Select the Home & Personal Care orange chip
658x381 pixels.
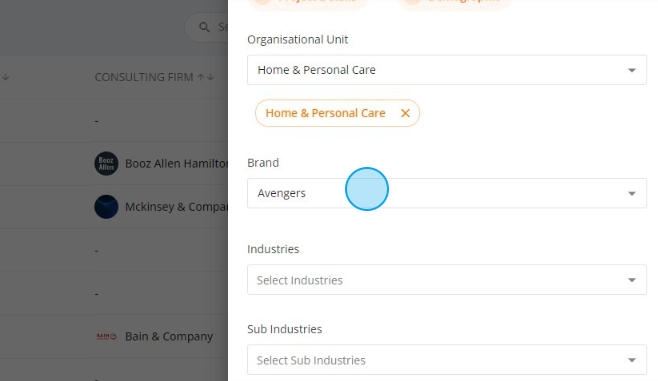(325, 113)
